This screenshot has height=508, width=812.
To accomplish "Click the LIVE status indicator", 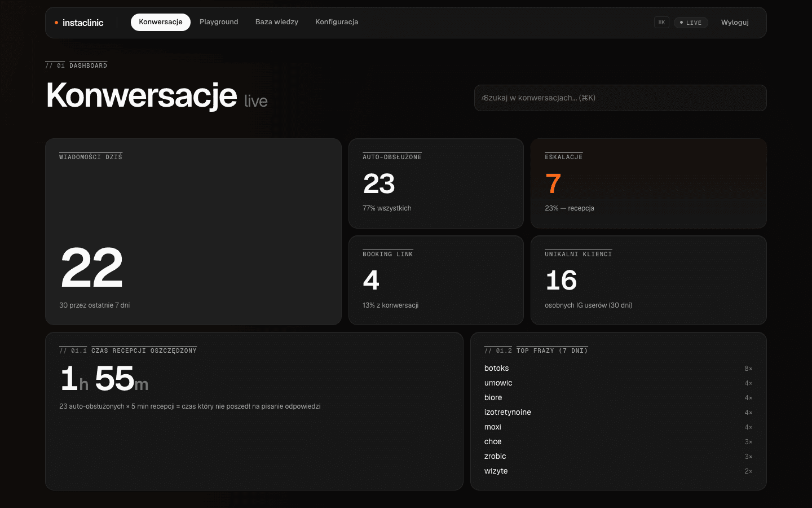I will coord(691,23).
